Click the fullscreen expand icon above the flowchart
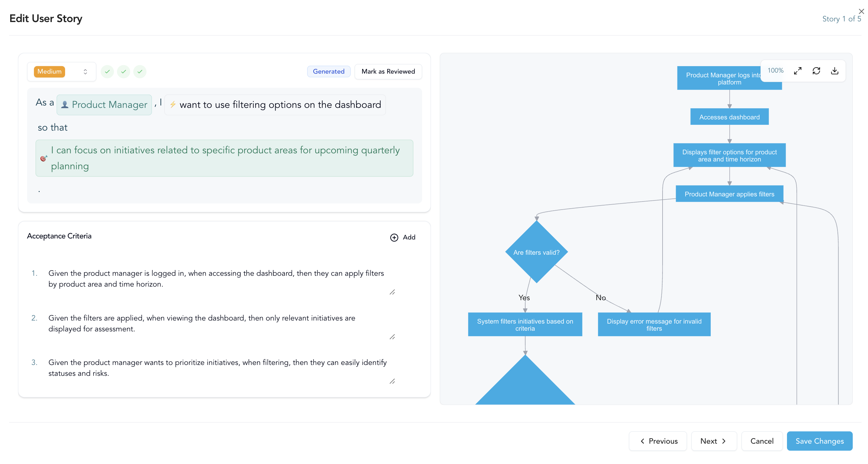 point(798,71)
